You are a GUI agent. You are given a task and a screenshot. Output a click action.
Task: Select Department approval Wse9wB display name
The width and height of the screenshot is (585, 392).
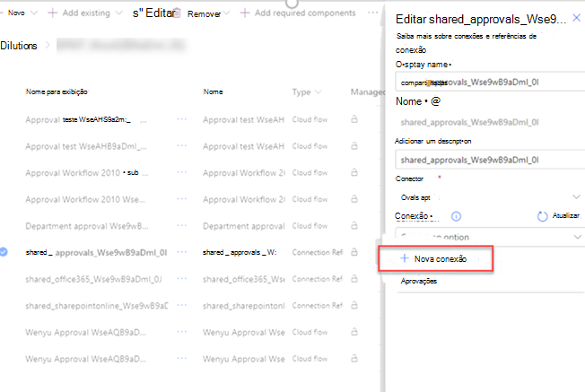[x=86, y=226]
